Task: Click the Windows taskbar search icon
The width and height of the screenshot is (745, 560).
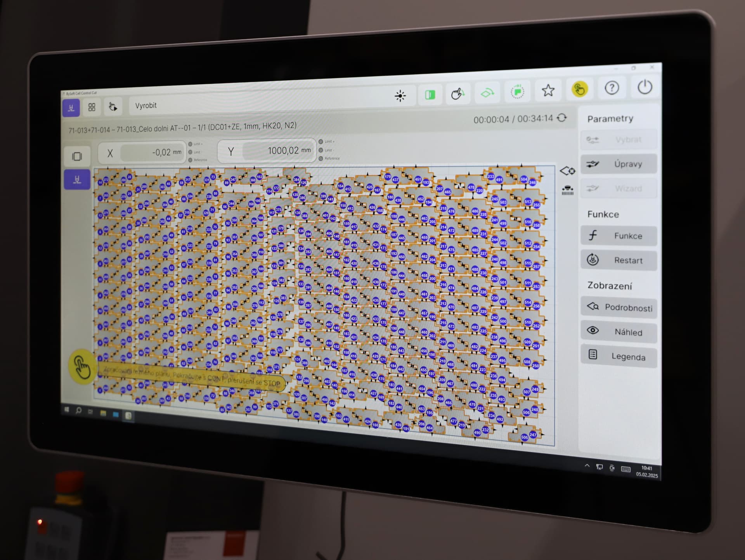Action: coord(78,411)
